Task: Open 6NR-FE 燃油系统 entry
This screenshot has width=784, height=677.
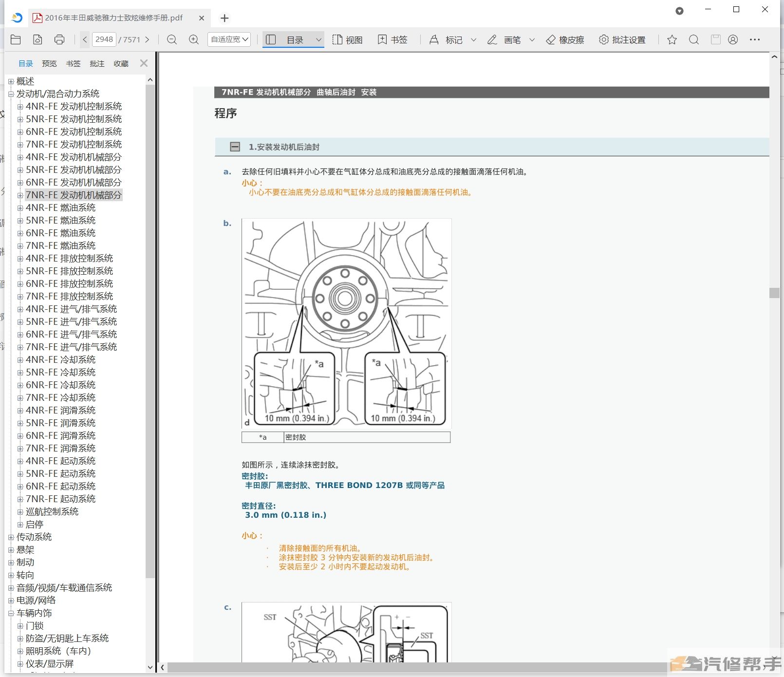Action: [x=60, y=233]
